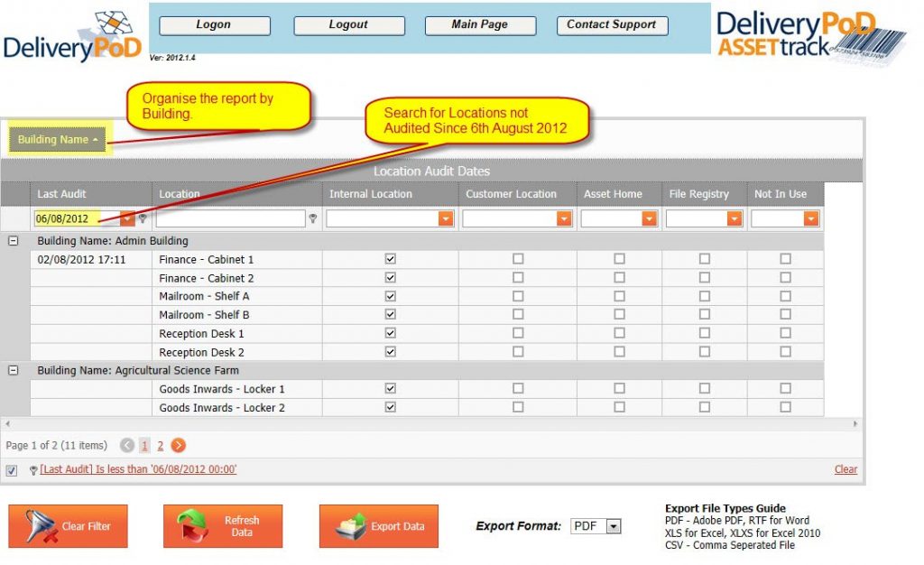Click the Clear link to remove the filter
Viewport: 924px width, 565px height.
point(845,469)
